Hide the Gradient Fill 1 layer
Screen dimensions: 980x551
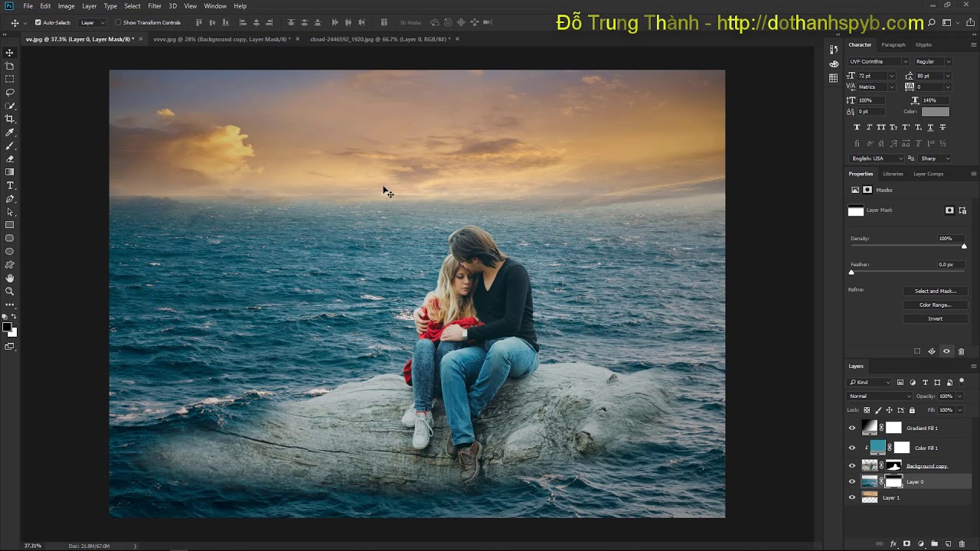pos(852,429)
